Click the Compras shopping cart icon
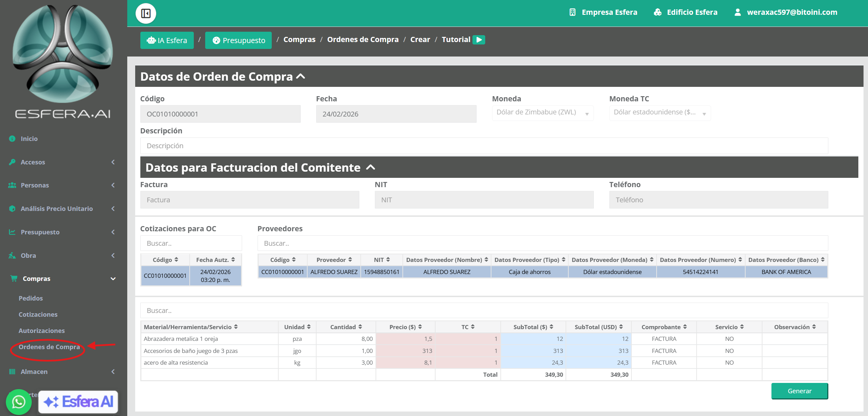868x416 pixels. [14, 278]
